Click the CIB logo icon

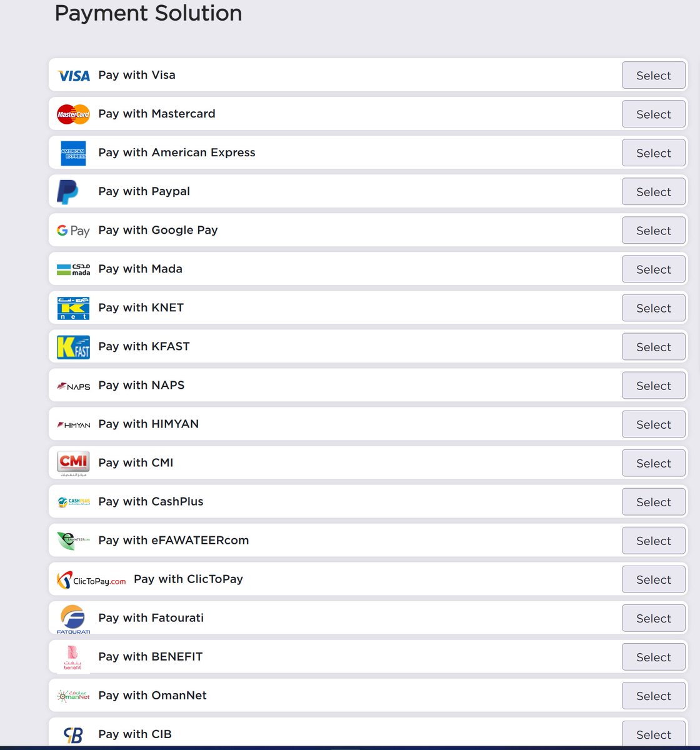point(73,735)
